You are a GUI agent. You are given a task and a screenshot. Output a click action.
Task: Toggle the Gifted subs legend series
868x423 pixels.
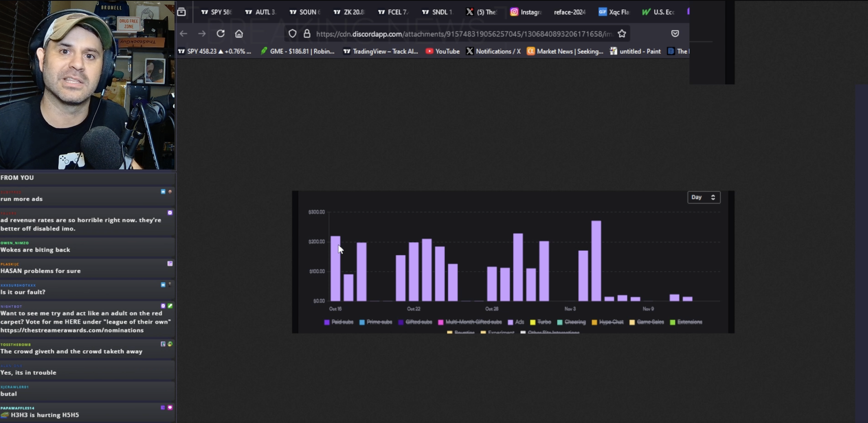pos(415,322)
